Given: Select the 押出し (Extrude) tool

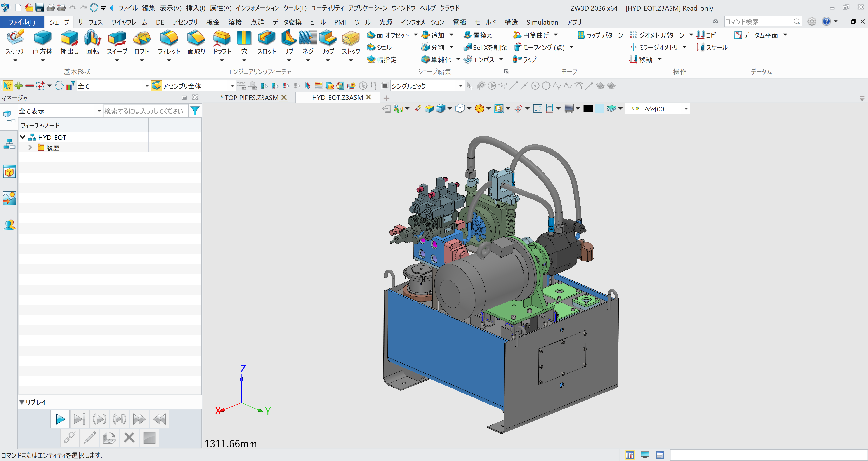Looking at the screenshot, I should (69, 43).
